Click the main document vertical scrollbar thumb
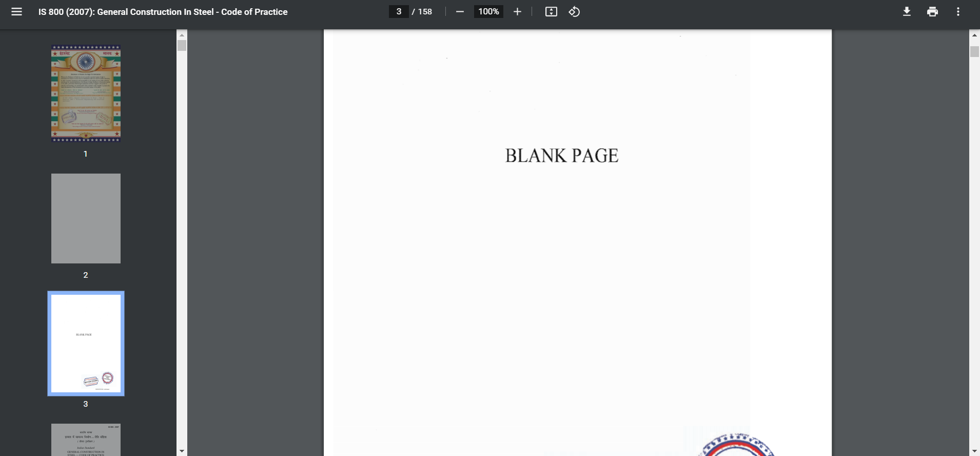The height and width of the screenshot is (456, 980). pyautogui.click(x=974, y=51)
